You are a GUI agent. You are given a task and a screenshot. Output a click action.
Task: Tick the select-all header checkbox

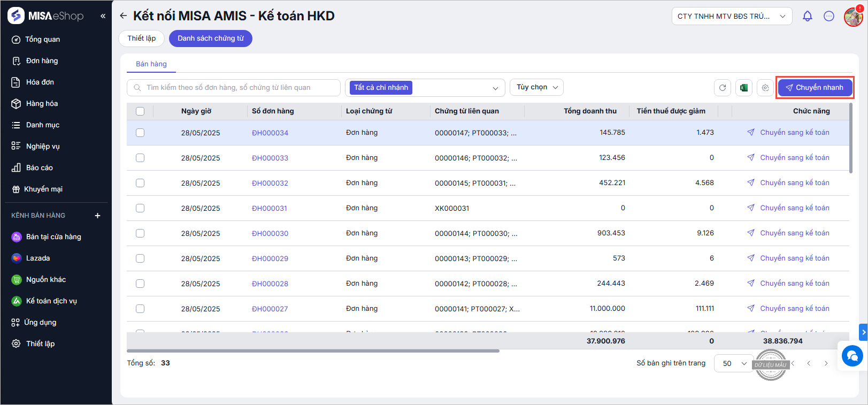[140, 111]
